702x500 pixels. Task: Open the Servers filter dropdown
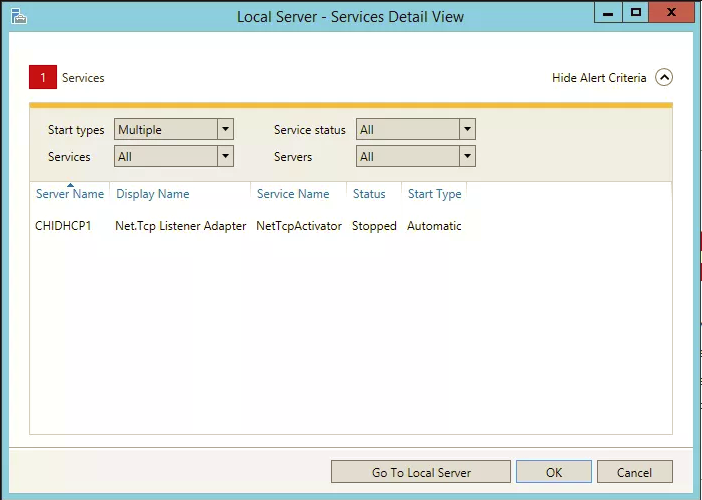click(415, 156)
